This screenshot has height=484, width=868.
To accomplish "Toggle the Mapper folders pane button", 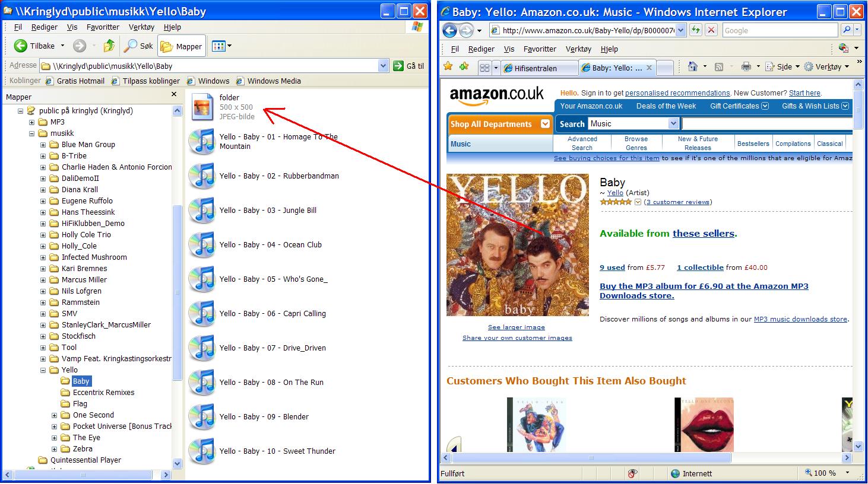I will coord(182,46).
